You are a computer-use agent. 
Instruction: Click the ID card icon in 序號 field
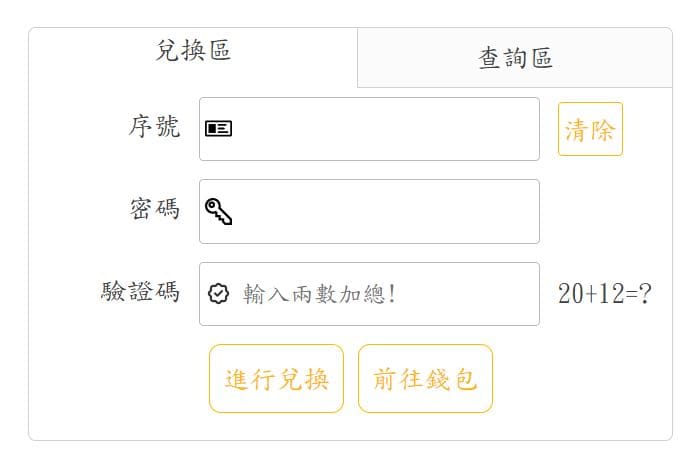tap(218, 129)
